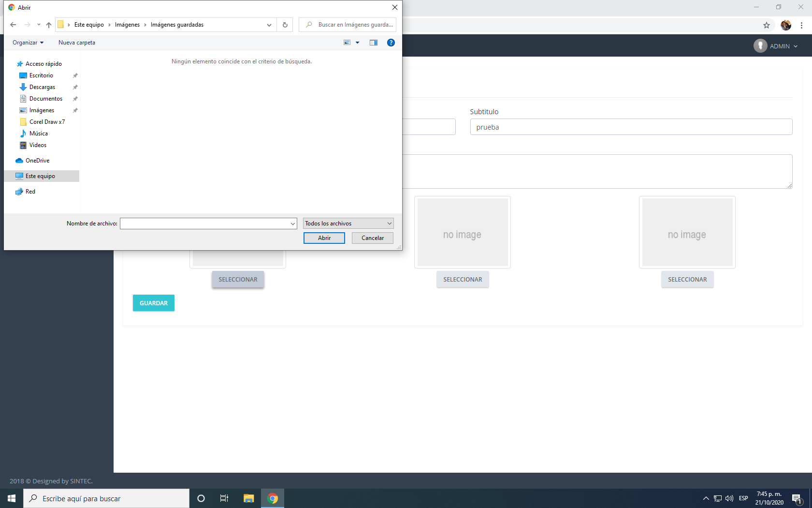Click the ADMIN avatar icon
Viewport: 812px width, 508px height.
point(760,46)
